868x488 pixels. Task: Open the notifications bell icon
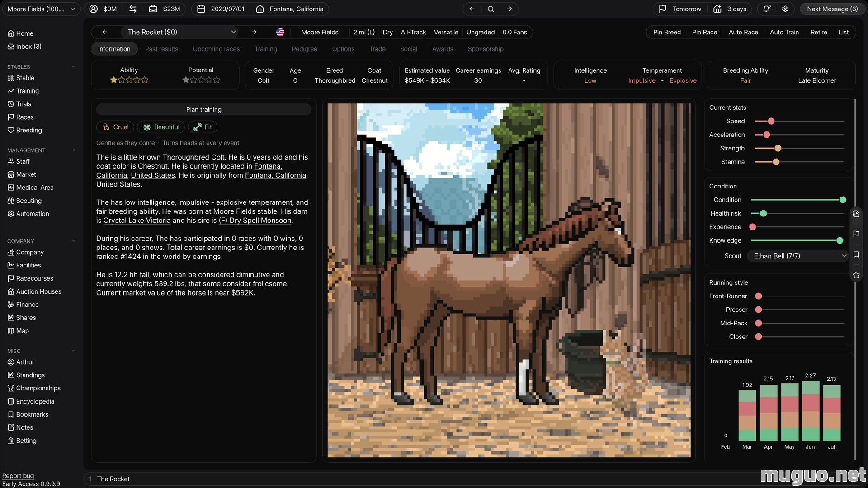point(767,9)
